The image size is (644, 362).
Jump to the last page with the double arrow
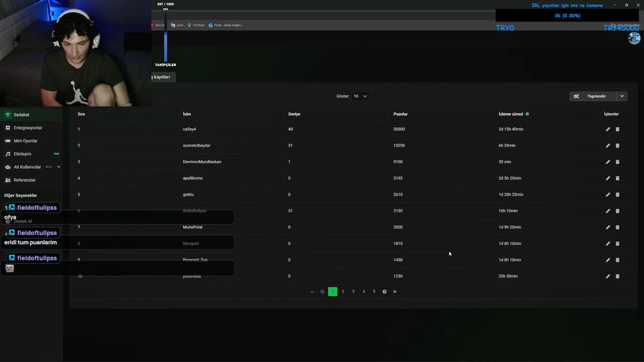pos(394,292)
